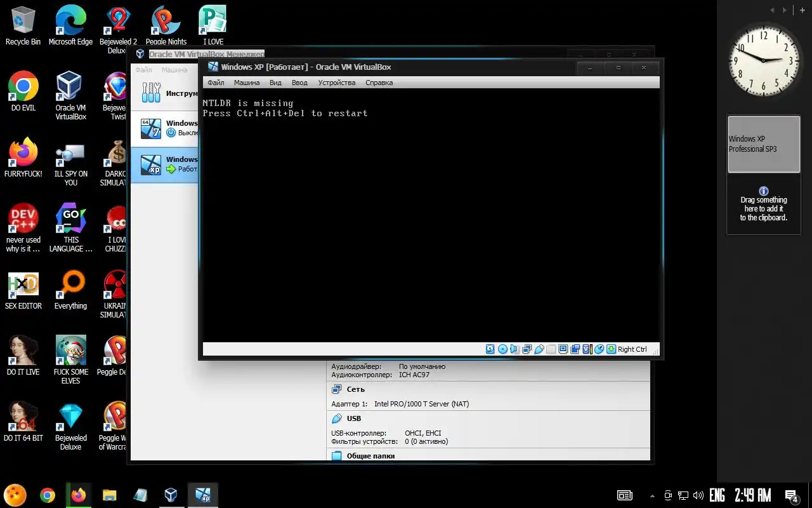Open Файл menu in Windows XP VM window
Image resolution: width=812 pixels, height=508 pixels.
[216, 83]
